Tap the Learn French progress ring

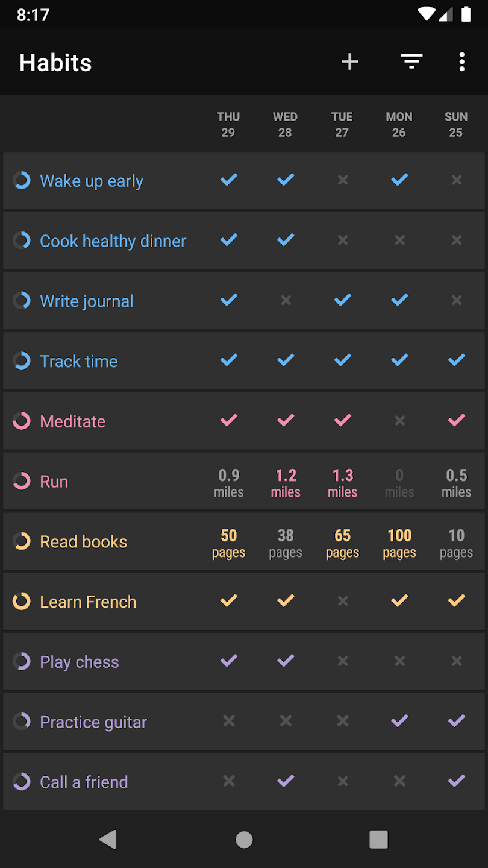(22, 601)
